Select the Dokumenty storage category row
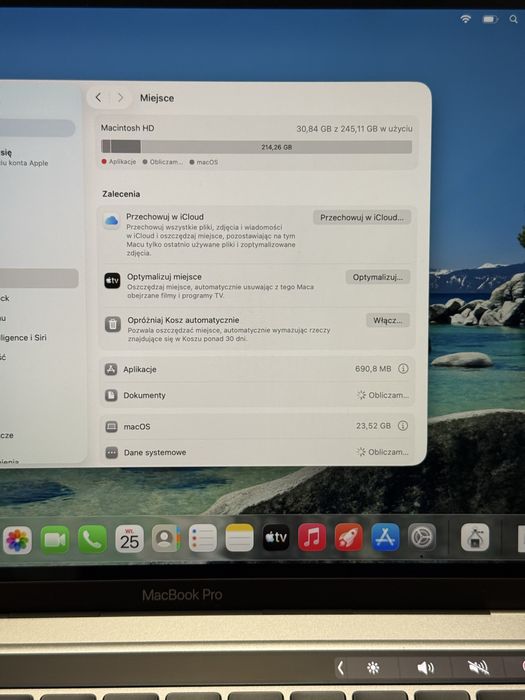 257,395
